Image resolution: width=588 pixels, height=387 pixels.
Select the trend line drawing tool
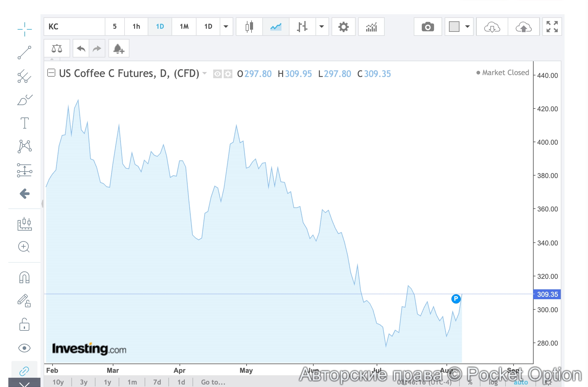[x=24, y=53]
